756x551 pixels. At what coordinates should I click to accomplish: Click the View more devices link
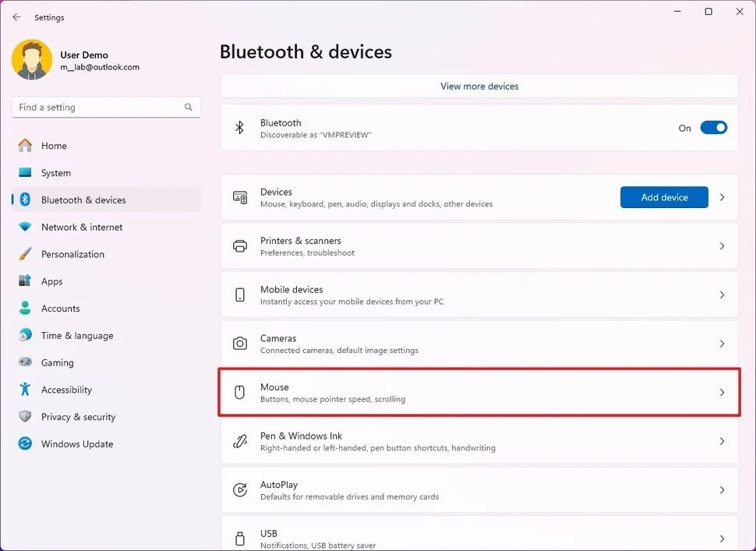479,86
